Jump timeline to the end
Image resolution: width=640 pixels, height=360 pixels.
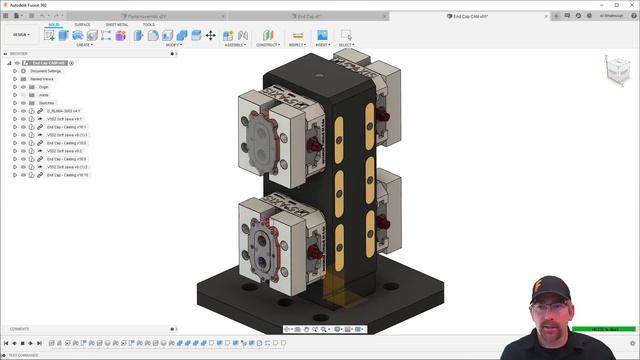click(x=39, y=343)
